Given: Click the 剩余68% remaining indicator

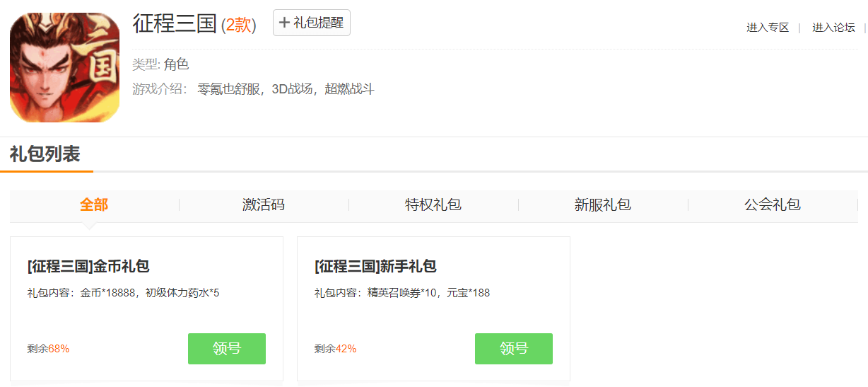Looking at the screenshot, I should (x=48, y=349).
